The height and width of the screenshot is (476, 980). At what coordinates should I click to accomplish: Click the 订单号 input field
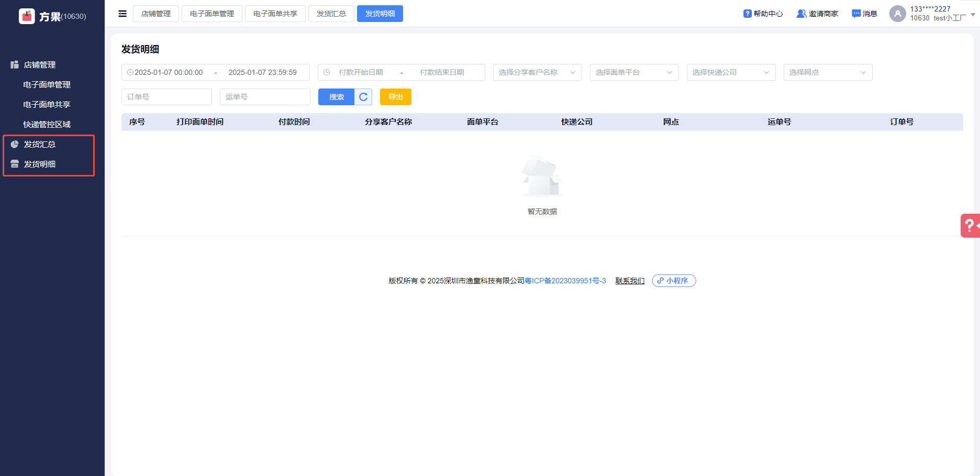coord(166,97)
